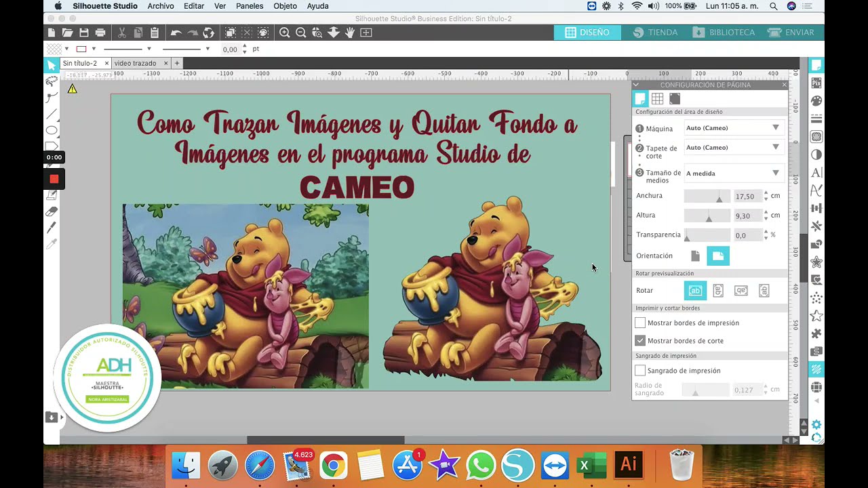Open the Objeto menu
Image resolution: width=868 pixels, height=488 pixels.
(285, 6)
